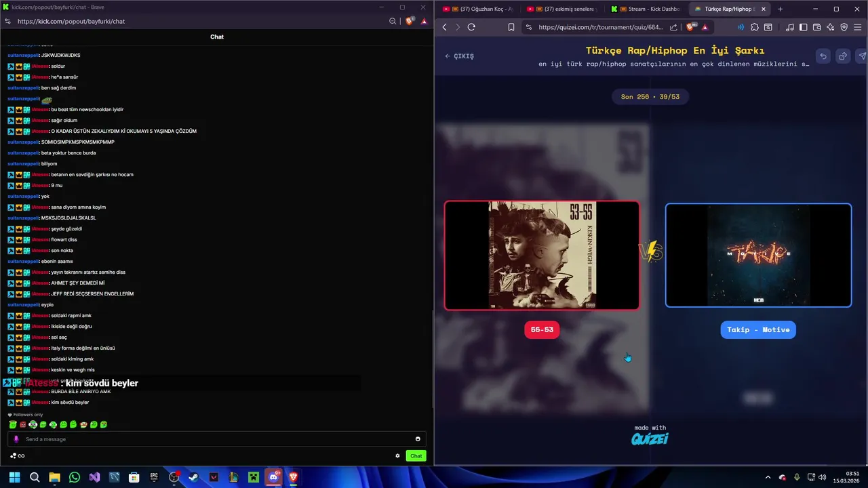Click zoom magnifier in Kick chat window
This screenshot has height=488, width=868.
click(393, 21)
